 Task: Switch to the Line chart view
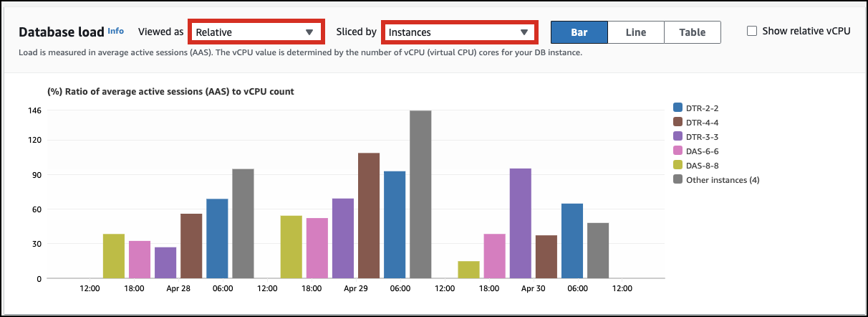[635, 32]
